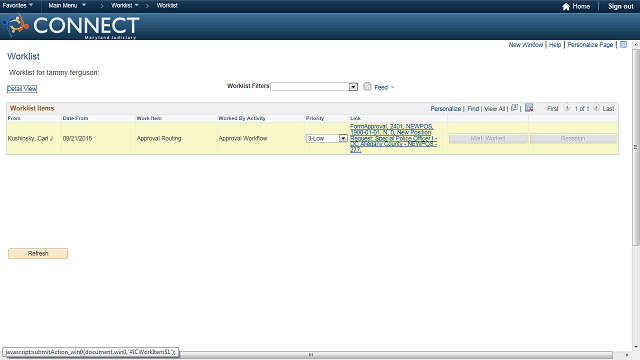Click Approval Routing cell
Viewport: 640px width, 360px height.
coord(159,138)
